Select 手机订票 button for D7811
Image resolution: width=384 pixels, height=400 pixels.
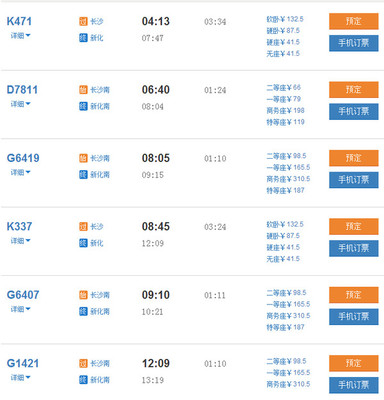tap(354, 111)
